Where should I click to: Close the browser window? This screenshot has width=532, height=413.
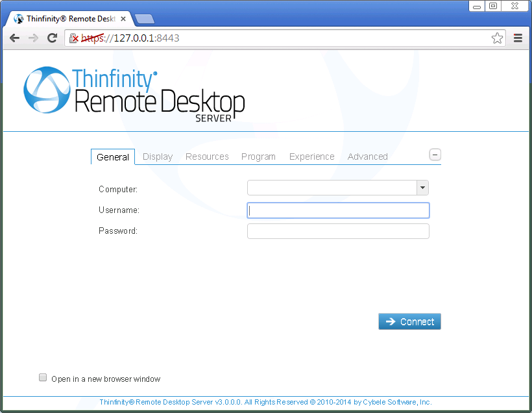tap(514, 6)
